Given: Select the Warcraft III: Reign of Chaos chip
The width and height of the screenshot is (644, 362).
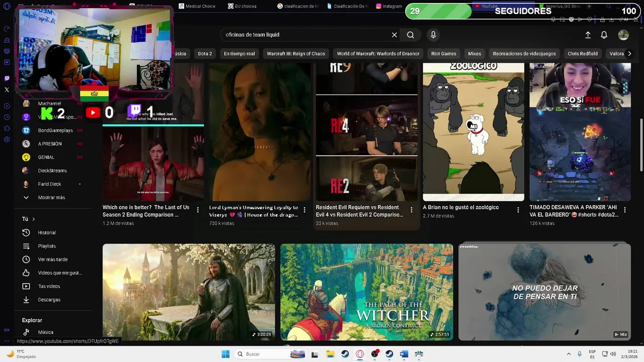Looking at the screenshot, I should (296, 54).
